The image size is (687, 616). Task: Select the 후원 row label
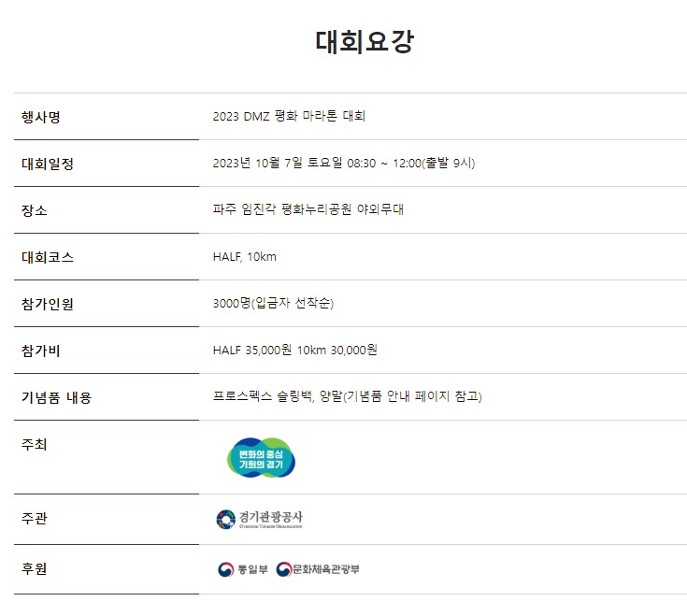tap(35, 569)
